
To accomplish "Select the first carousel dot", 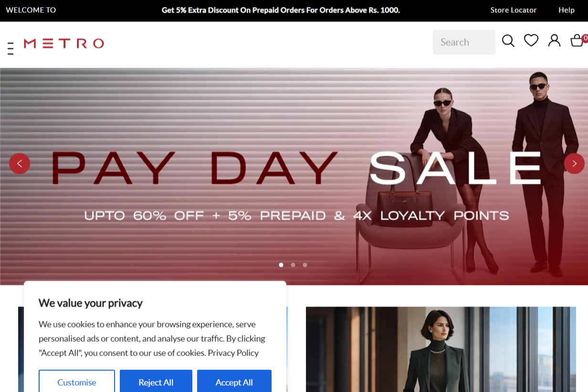I will coord(281,265).
